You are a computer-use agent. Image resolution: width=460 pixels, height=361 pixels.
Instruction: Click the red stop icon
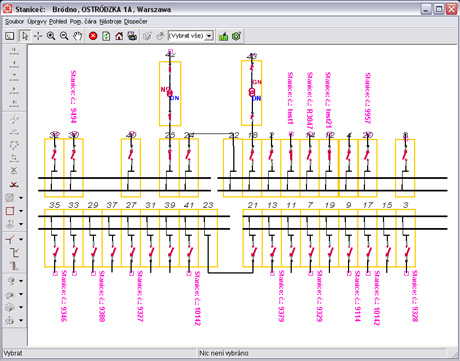93,36
